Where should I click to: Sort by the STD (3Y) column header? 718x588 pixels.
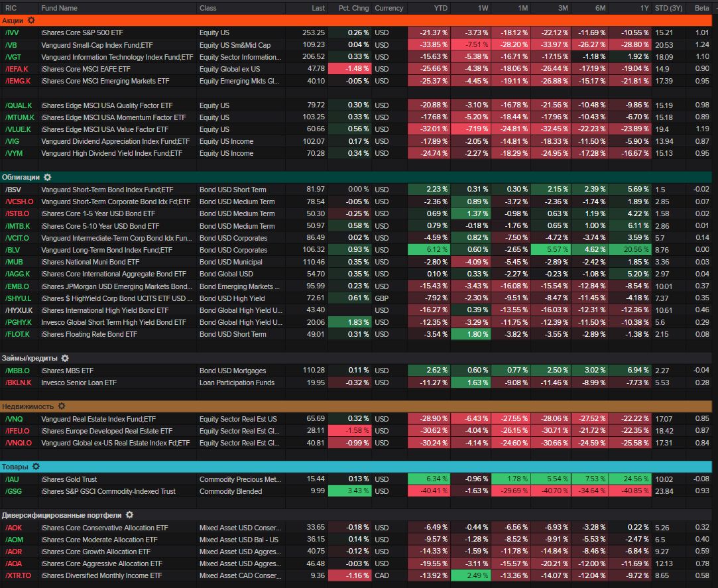coord(668,8)
